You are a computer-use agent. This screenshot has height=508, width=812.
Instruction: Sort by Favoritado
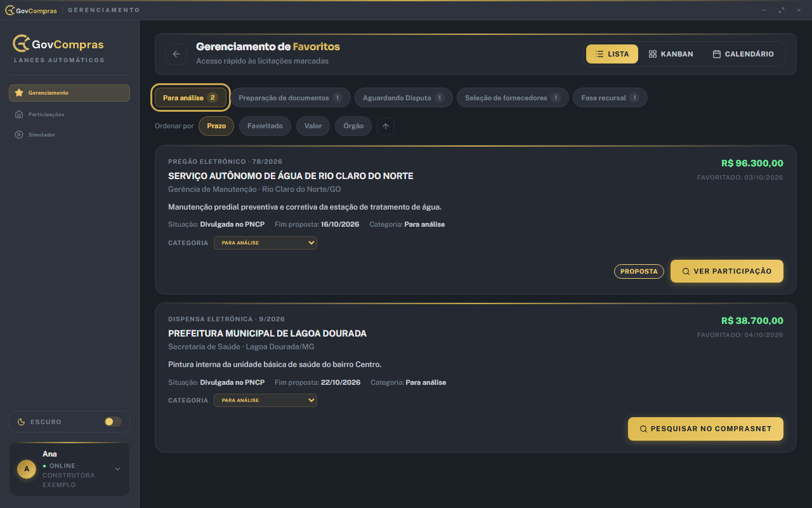265,126
